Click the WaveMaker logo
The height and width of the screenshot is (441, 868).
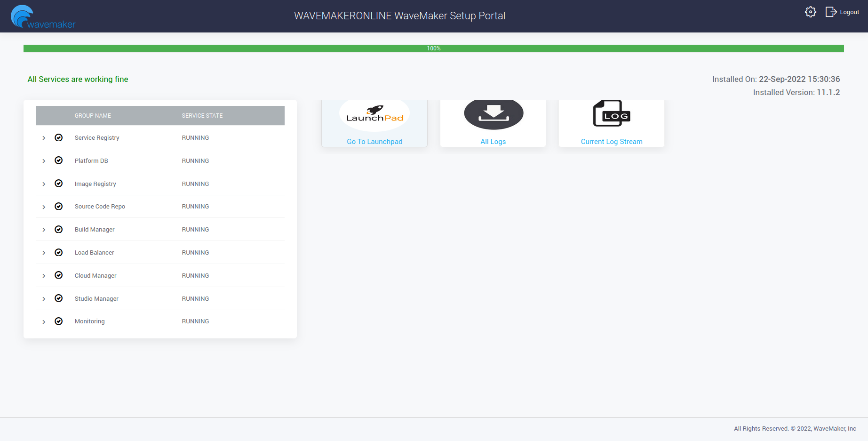(43, 17)
